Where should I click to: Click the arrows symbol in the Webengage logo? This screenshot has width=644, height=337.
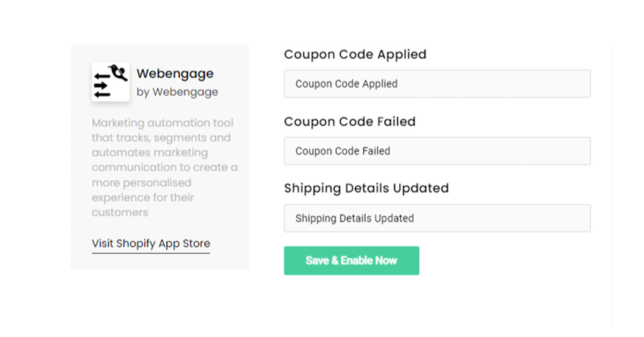tap(102, 86)
